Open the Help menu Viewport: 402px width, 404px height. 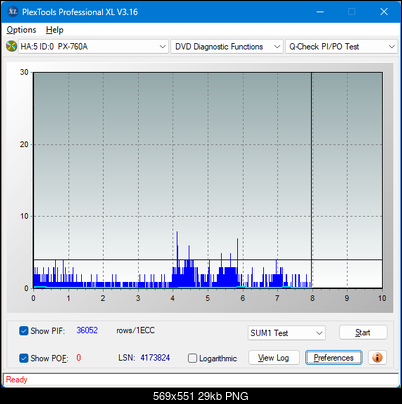pyautogui.click(x=55, y=30)
